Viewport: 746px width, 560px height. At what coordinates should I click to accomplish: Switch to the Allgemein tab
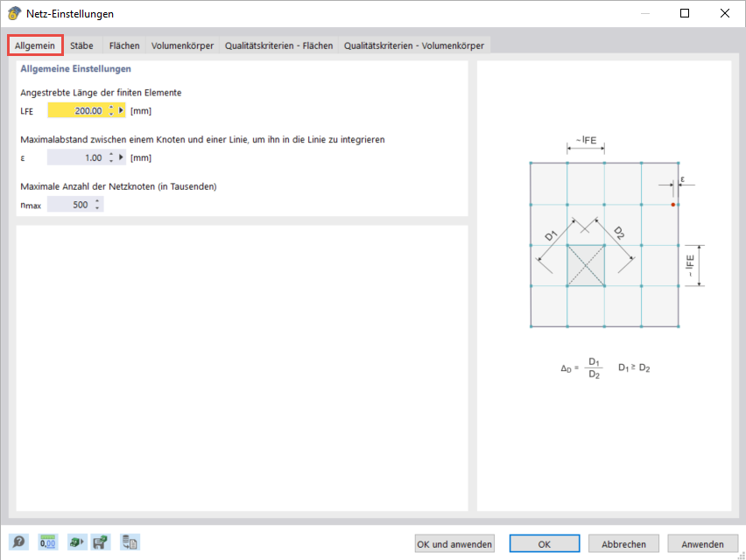coord(35,45)
